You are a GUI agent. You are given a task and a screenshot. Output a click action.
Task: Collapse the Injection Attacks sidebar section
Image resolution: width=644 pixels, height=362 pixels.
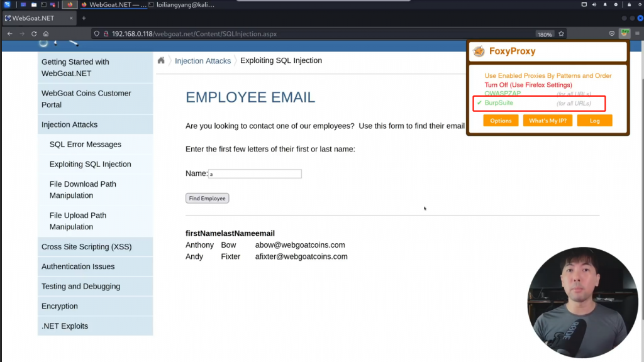point(96,124)
